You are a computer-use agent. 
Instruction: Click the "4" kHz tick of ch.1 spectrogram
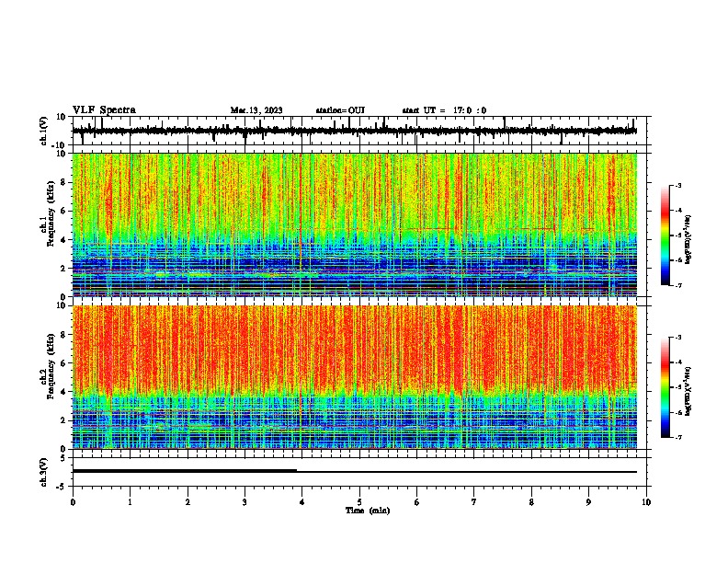coord(63,240)
